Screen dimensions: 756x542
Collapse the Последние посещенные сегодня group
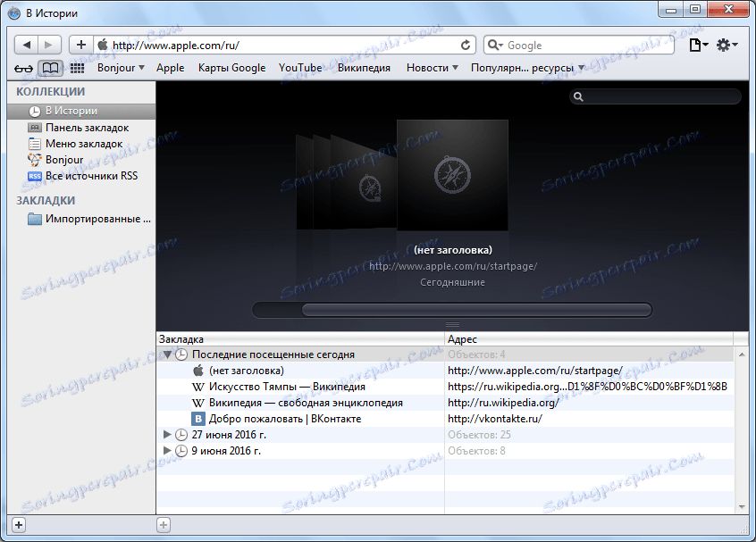(x=167, y=354)
